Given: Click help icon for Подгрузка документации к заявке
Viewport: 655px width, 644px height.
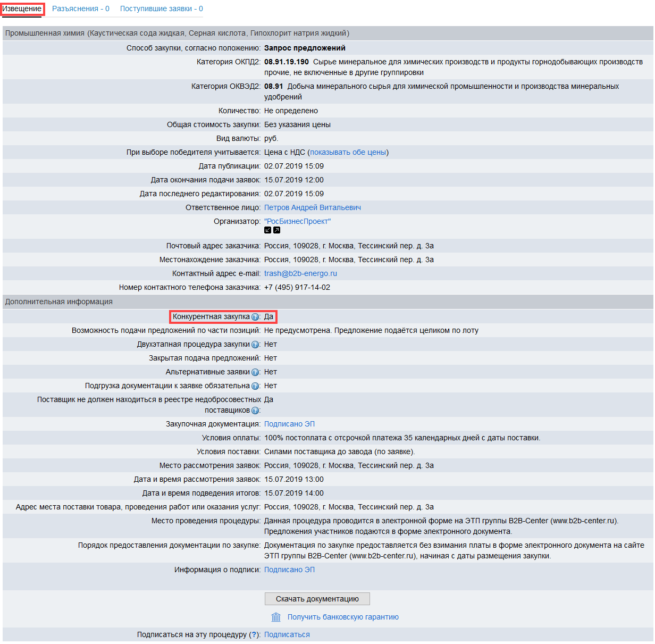Looking at the screenshot, I should (x=255, y=386).
